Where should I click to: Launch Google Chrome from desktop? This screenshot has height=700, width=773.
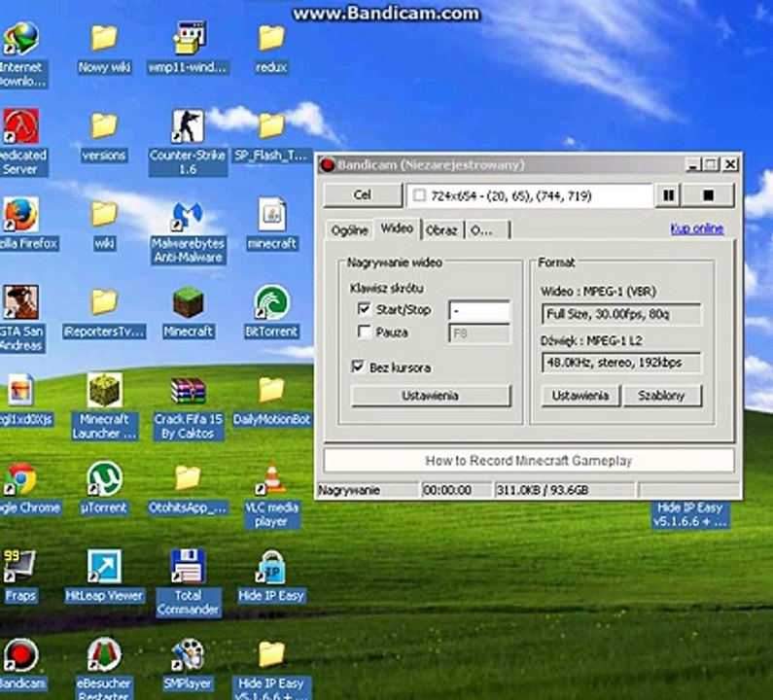tap(21, 479)
